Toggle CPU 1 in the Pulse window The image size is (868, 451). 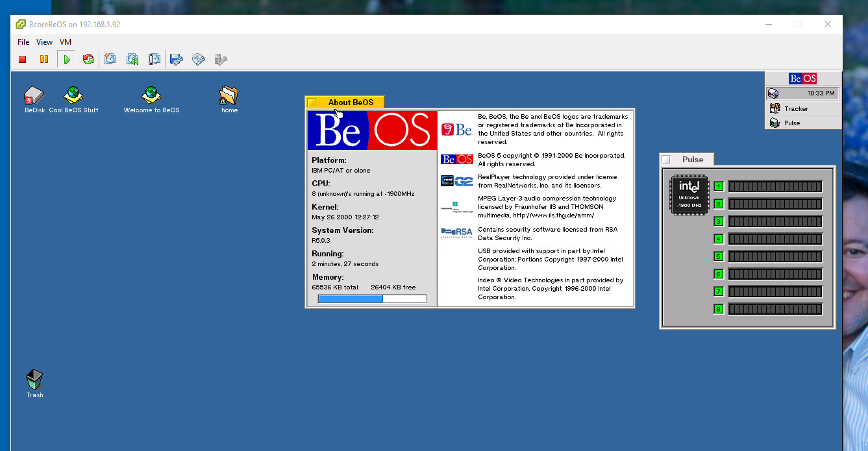[x=718, y=186]
